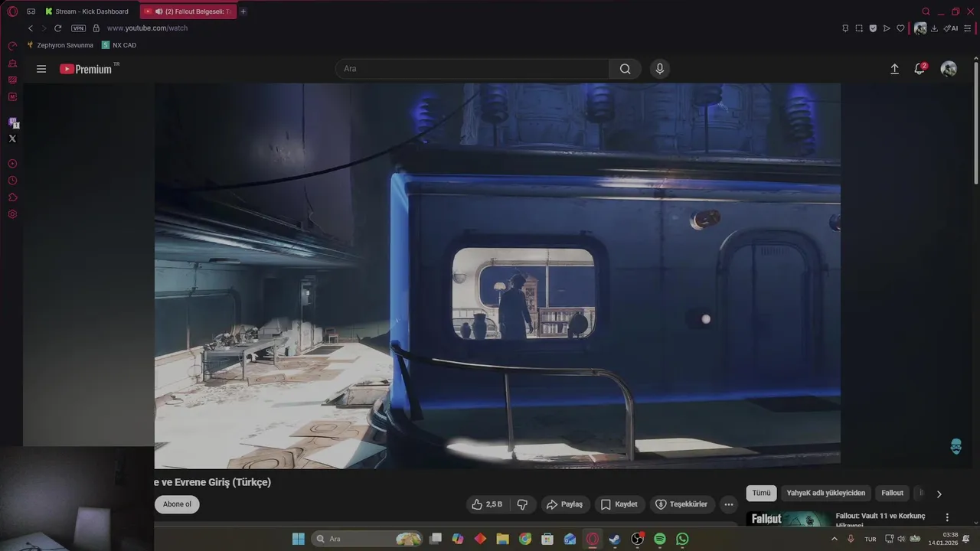Open the GX Corner gamepad icon
The width and height of the screenshot is (980, 551).
[x=31, y=11]
